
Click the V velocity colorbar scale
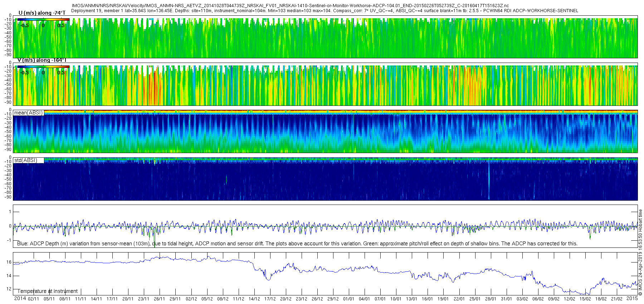point(43,67)
